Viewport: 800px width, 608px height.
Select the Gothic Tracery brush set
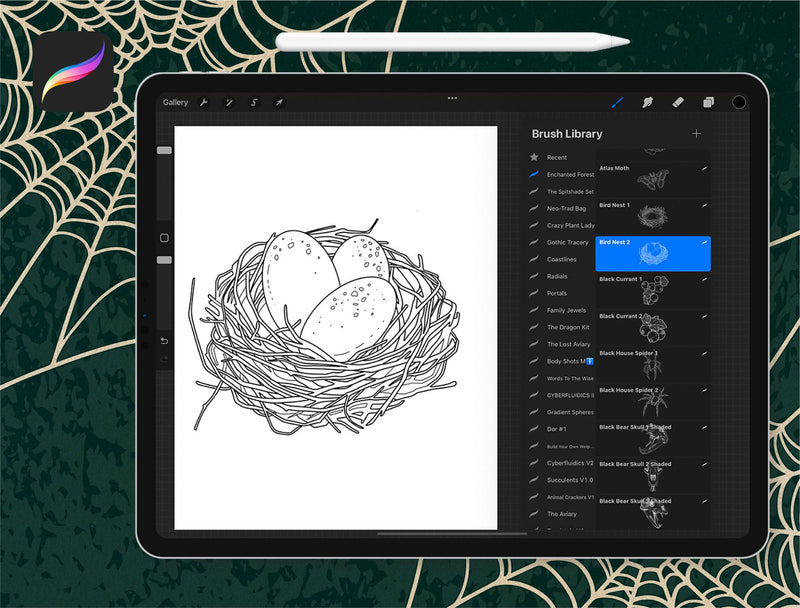point(567,242)
